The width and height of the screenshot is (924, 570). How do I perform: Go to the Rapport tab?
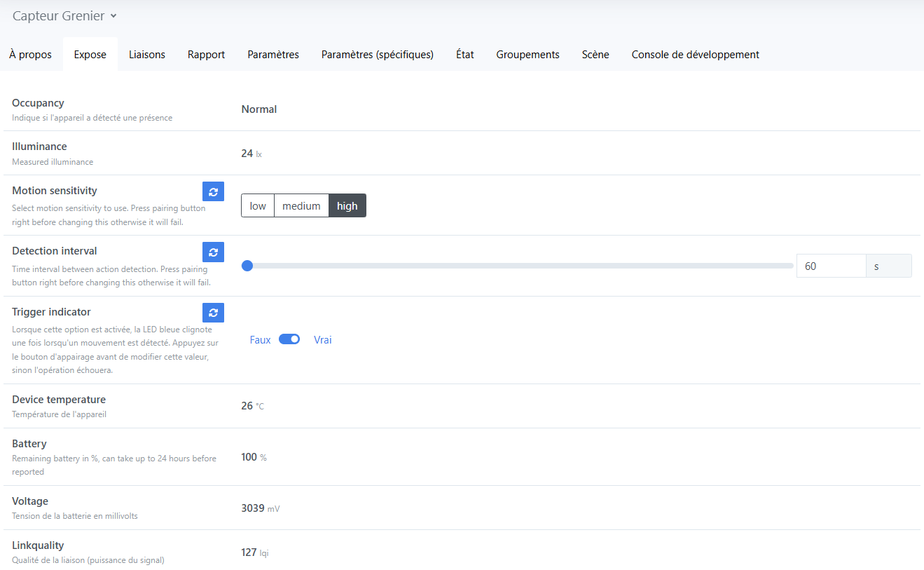point(206,54)
